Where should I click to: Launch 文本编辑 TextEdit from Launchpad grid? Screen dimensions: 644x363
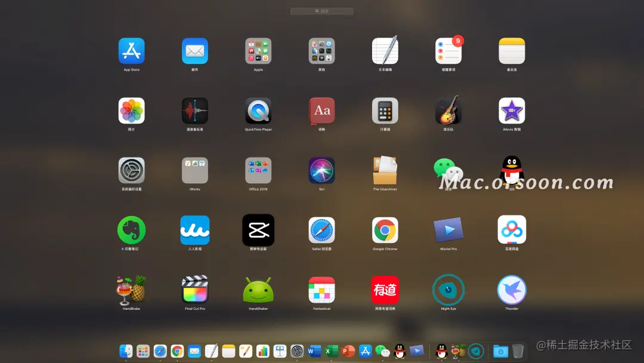(x=385, y=51)
